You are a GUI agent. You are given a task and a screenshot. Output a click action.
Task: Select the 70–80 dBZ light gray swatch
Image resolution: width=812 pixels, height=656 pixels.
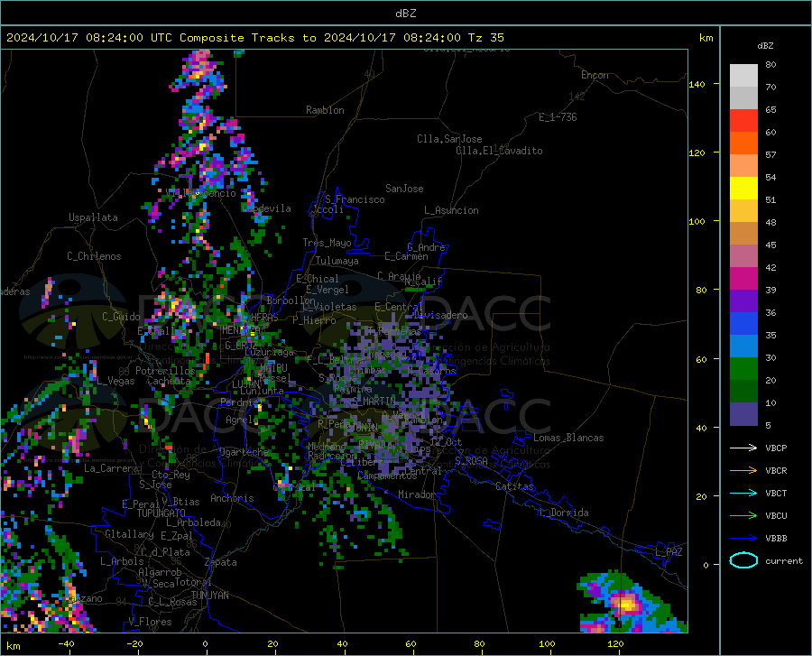point(743,76)
